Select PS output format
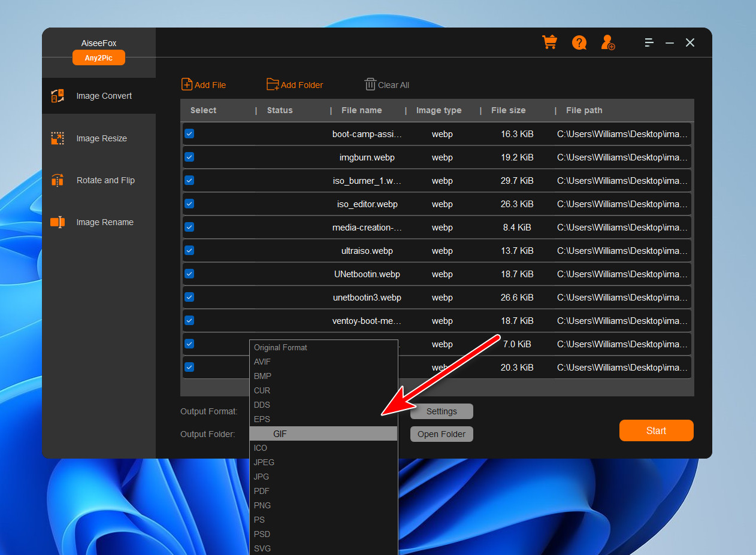The image size is (756, 555). (323, 520)
